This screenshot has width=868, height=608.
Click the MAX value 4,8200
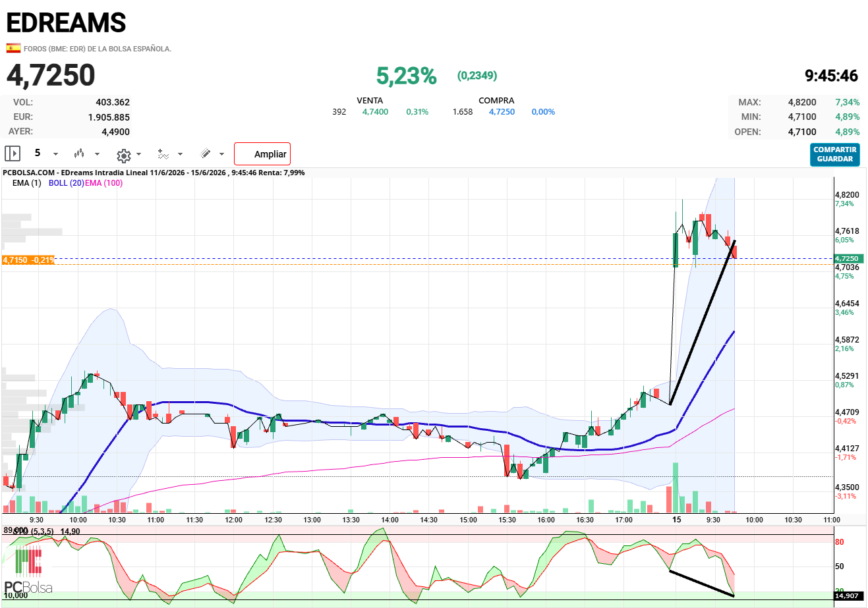802,102
